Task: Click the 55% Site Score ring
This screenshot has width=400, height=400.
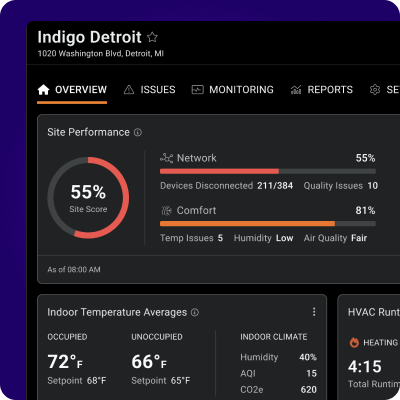Action: [88, 198]
